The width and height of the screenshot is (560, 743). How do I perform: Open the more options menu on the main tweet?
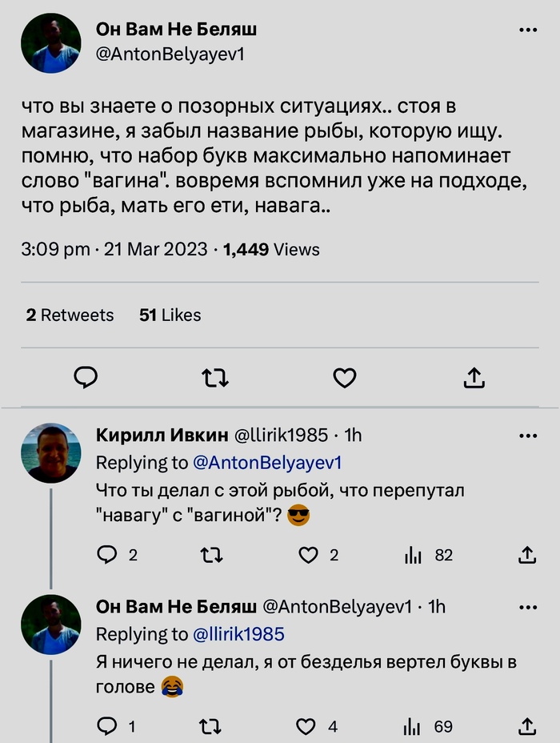tap(527, 29)
